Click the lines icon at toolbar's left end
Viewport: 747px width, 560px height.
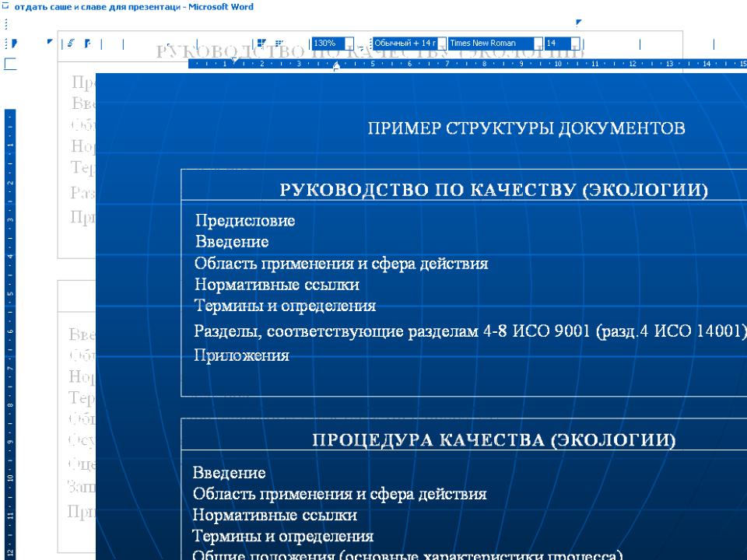[x=71, y=44]
